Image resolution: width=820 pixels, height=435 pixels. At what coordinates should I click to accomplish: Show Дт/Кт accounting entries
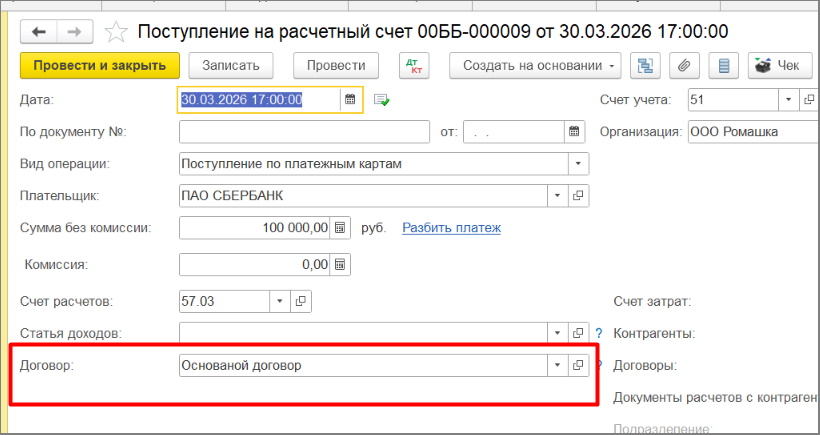[412, 66]
